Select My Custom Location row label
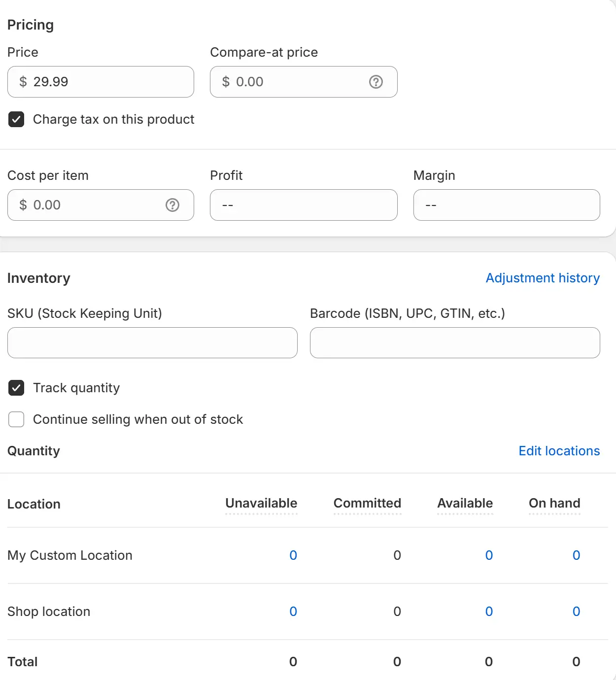 pyautogui.click(x=70, y=555)
